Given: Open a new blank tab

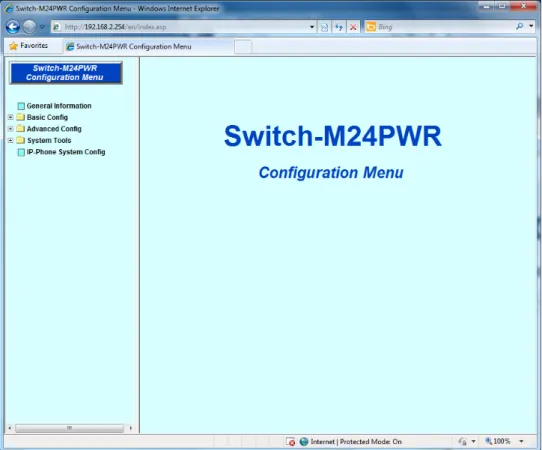Looking at the screenshot, I should pos(243,47).
